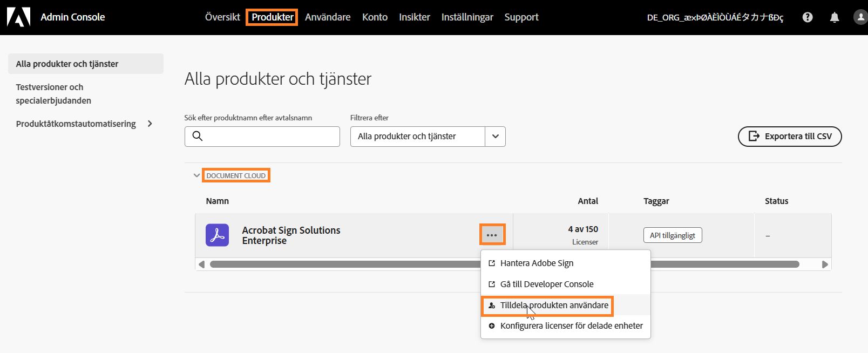The image size is (868, 353).
Task: Click the organization name in header
Action: (715, 18)
